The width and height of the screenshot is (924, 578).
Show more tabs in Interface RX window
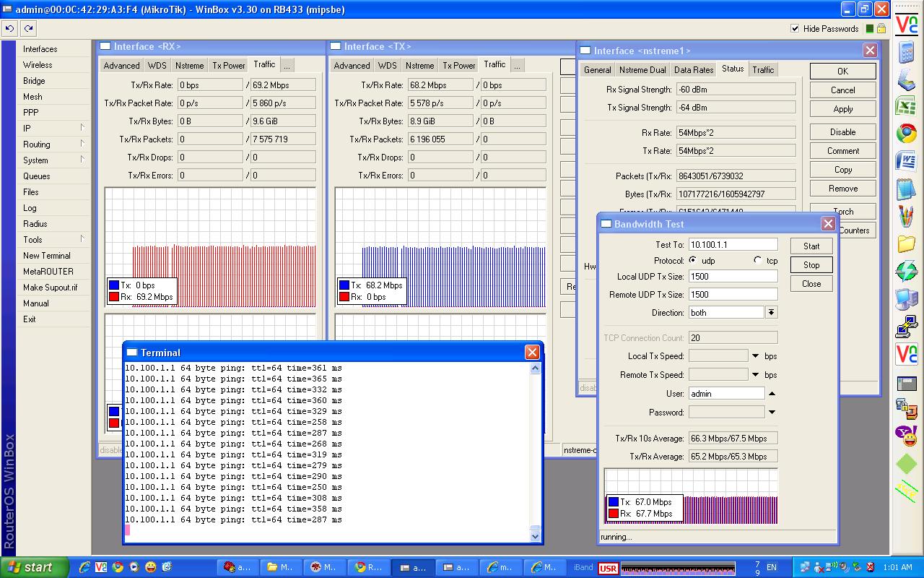pos(287,65)
